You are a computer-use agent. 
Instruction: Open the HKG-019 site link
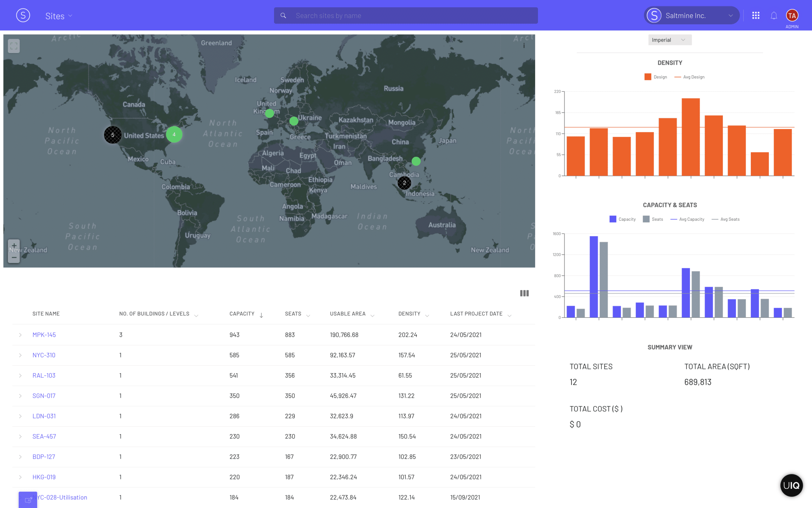click(x=44, y=477)
